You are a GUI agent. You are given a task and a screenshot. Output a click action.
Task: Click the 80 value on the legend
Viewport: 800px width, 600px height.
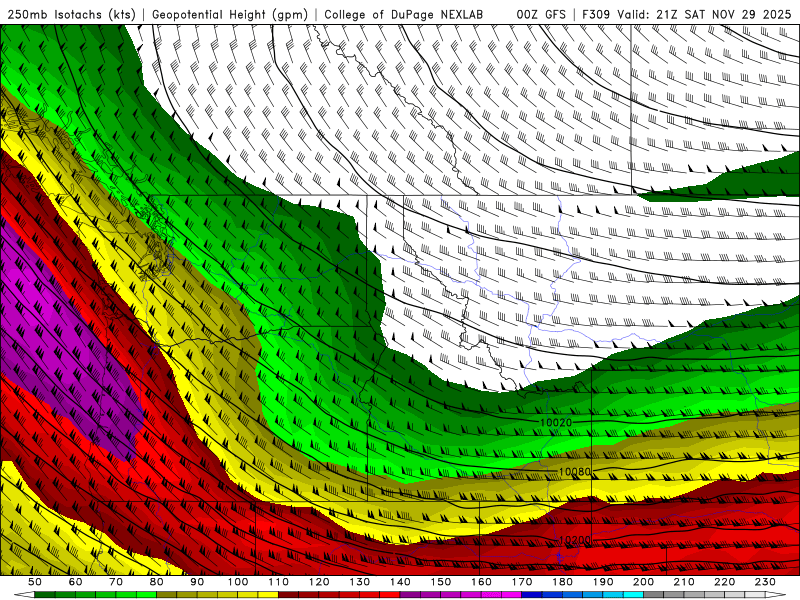(157, 582)
